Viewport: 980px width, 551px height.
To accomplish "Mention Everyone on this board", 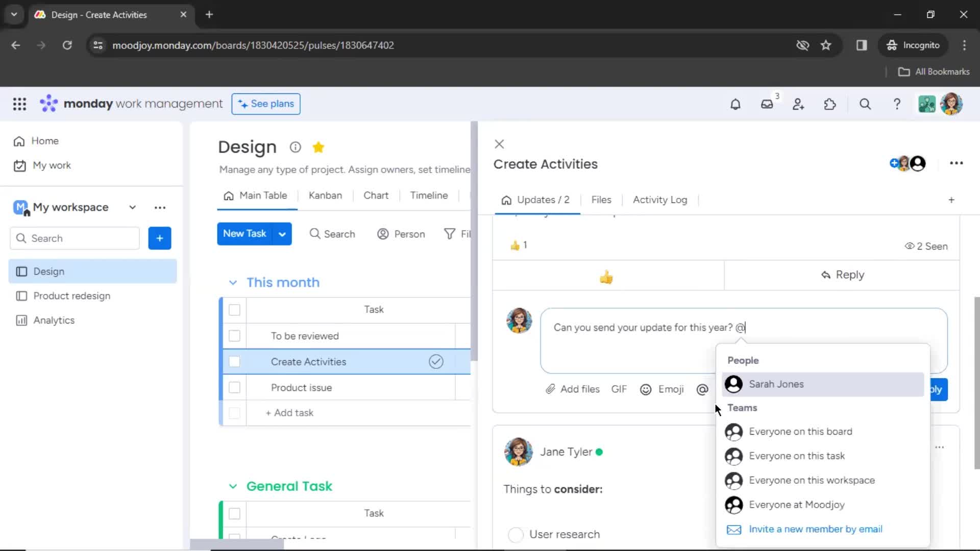I will pos(823,432).
